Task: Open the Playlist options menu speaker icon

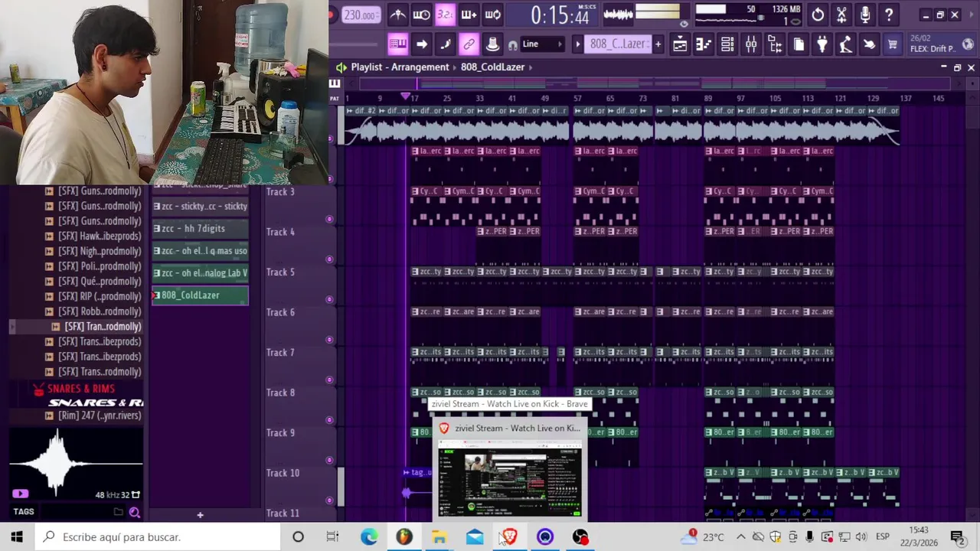Action: tap(341, 67)
